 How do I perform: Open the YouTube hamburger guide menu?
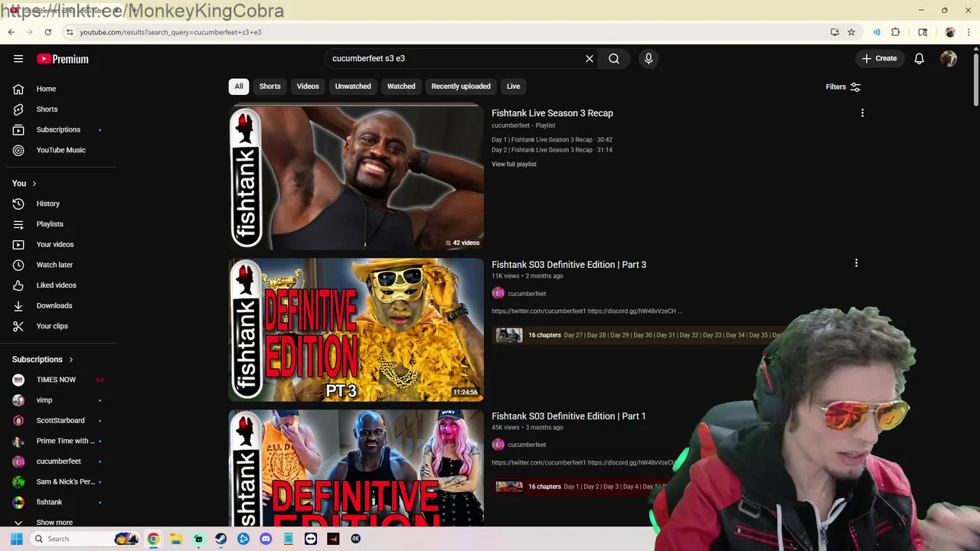click(18, 59)
